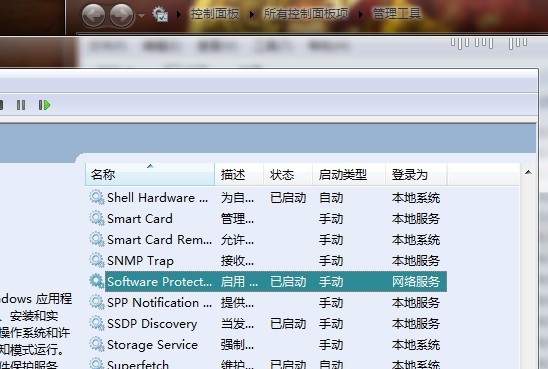Image resolution: width=548 pixels, height=369 pixels.
Task: Sort services by 名称 column header
Action: [150, 174]
